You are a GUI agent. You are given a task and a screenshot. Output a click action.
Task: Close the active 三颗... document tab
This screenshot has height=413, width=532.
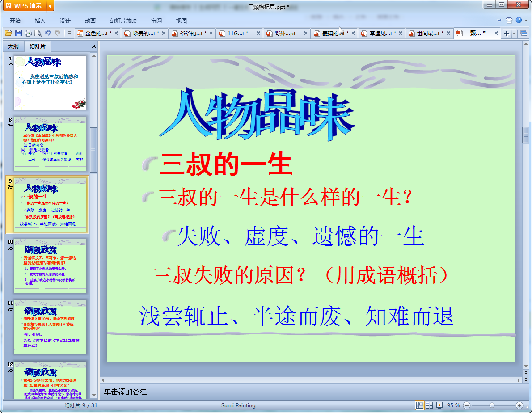tap(496, 33)
